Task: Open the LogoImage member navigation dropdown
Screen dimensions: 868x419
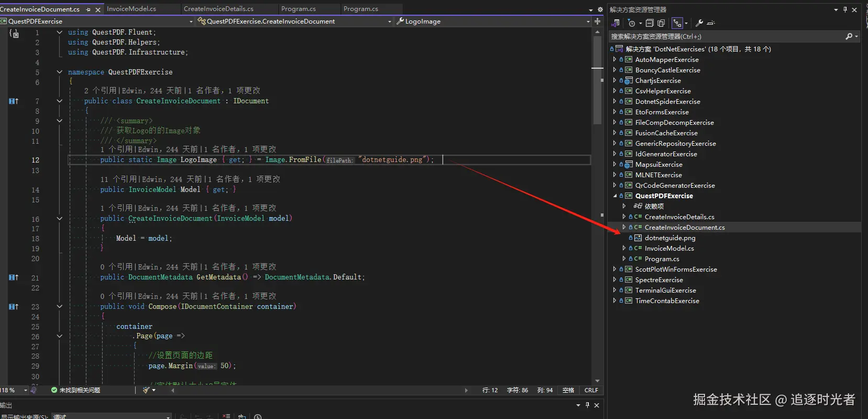Action: tap(588, 22)
